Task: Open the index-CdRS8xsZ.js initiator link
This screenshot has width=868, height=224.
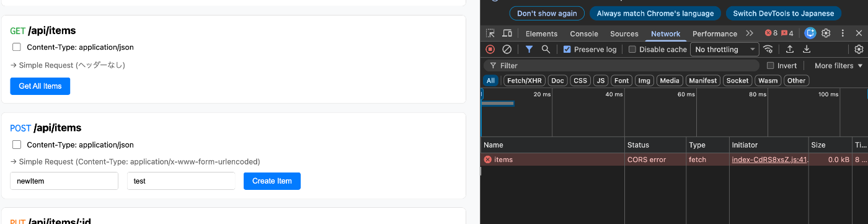Action: [769, 159]
